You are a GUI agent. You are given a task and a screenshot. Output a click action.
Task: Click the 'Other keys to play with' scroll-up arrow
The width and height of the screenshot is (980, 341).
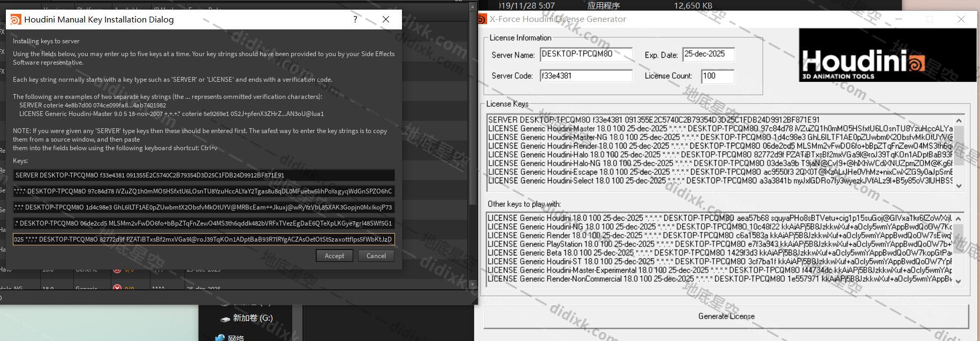(959, 219)
